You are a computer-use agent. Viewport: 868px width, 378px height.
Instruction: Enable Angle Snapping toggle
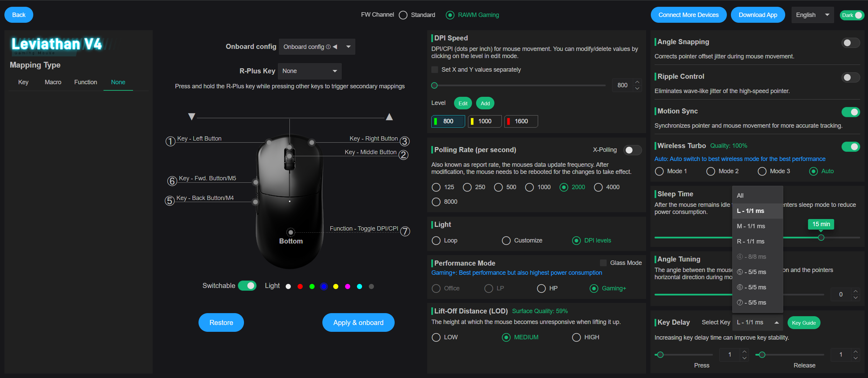click(x=850, y=43)
